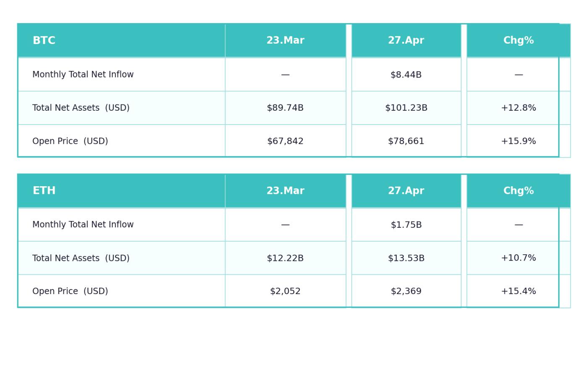Click the ETH table header cell
Image resolution: width=588 pixels, height=370 pixels.
pyautogui.click(x=44, y=191)
